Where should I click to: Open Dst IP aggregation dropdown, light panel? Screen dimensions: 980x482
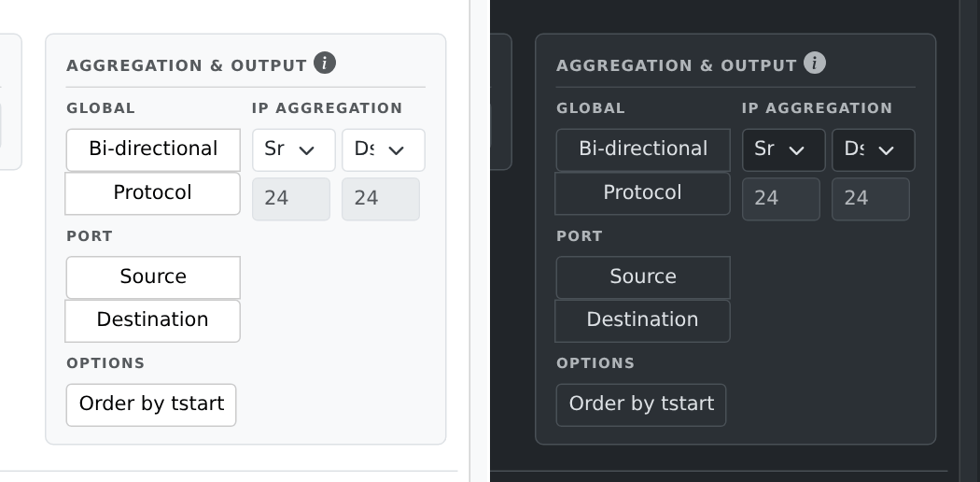[384, 150]
